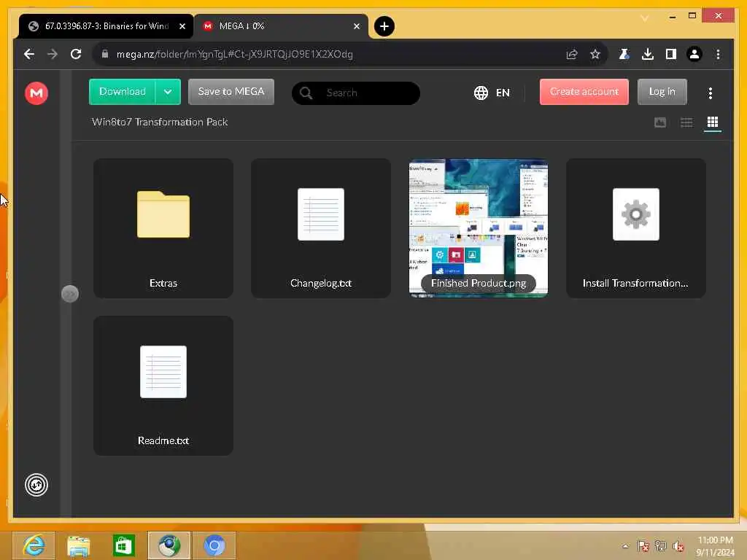
Task: Click the Action Center flag tray icon
Action: click(x=643, y=545)
